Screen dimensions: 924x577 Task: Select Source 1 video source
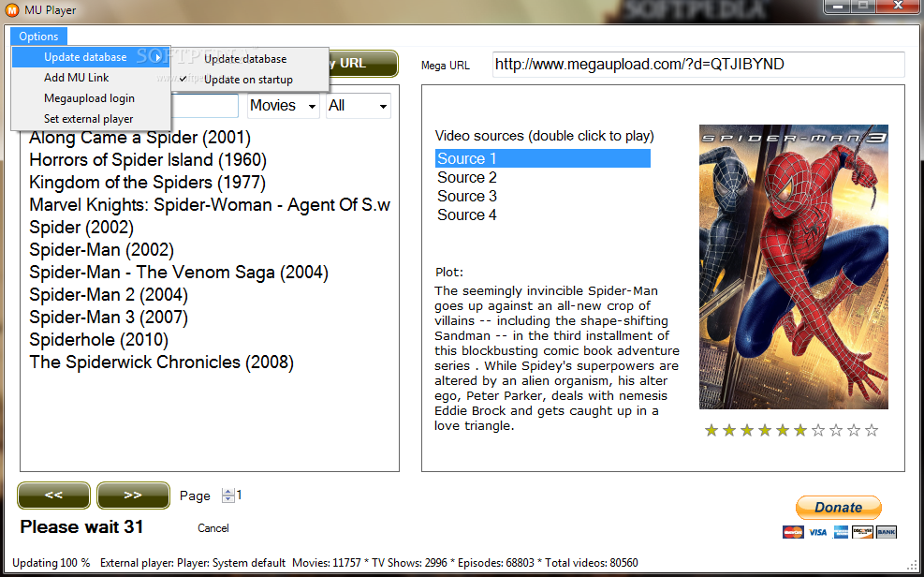[x=543, y=158]
